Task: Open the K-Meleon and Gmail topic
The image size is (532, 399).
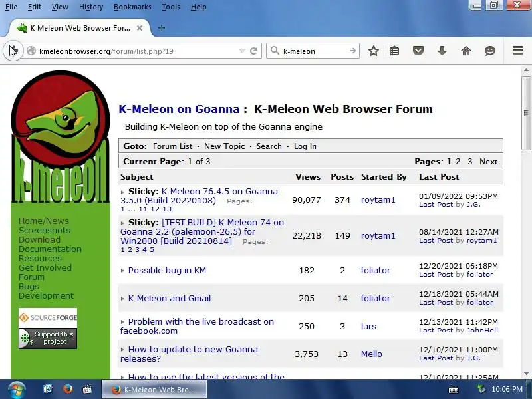Action: (x=170, y=298)
